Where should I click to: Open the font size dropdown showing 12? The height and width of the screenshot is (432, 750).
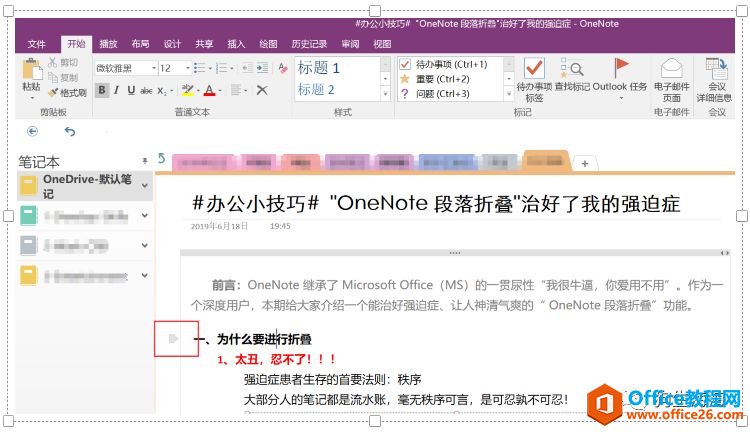[x=188, y=68]
